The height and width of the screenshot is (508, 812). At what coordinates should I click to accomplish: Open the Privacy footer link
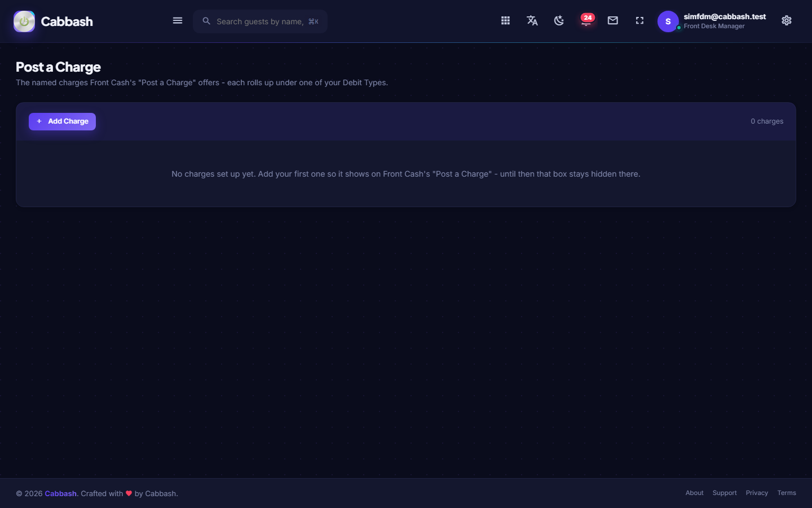(x=757, y=493)
